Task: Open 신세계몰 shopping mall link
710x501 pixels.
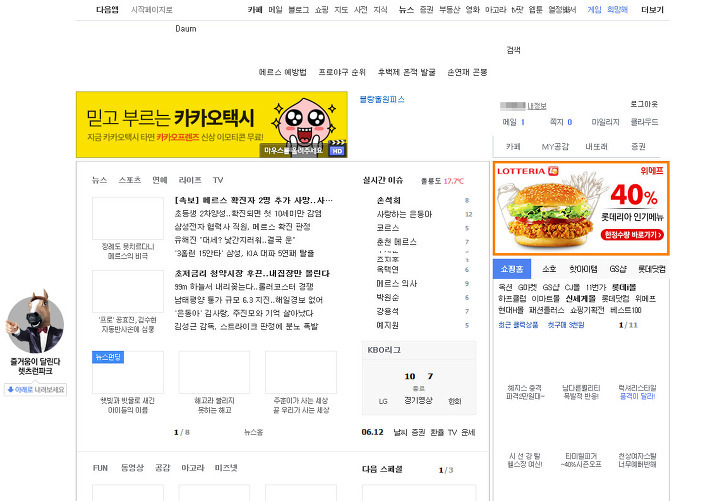Action: click(580, 299)
